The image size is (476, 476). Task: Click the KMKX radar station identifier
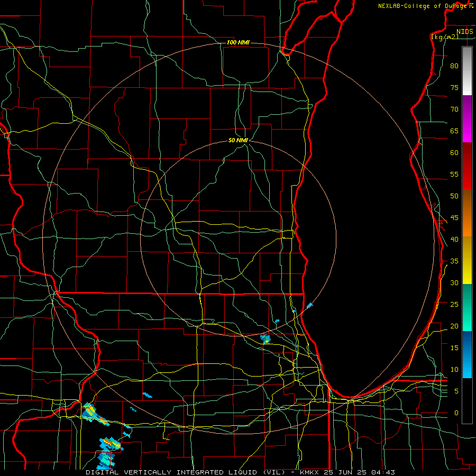[x=310, y=472]
